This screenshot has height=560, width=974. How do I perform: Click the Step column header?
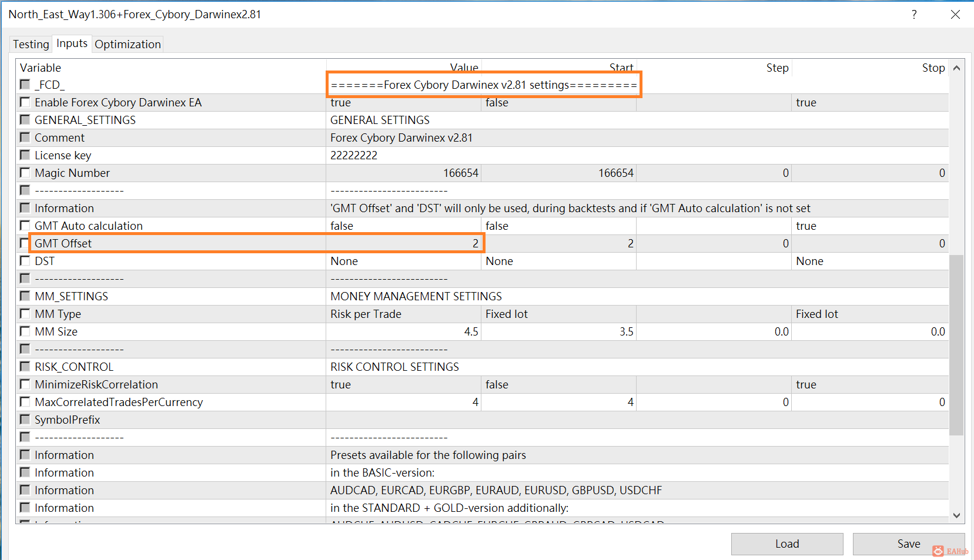point(714,68)
